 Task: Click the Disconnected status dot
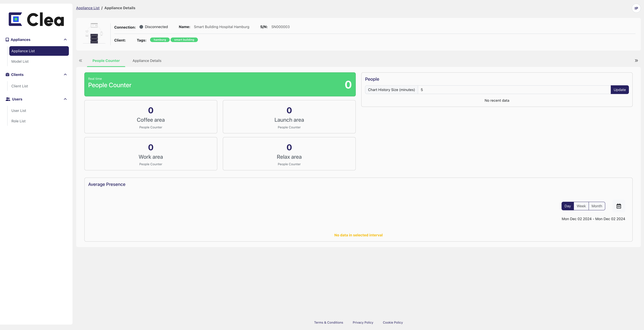(141, 27)
